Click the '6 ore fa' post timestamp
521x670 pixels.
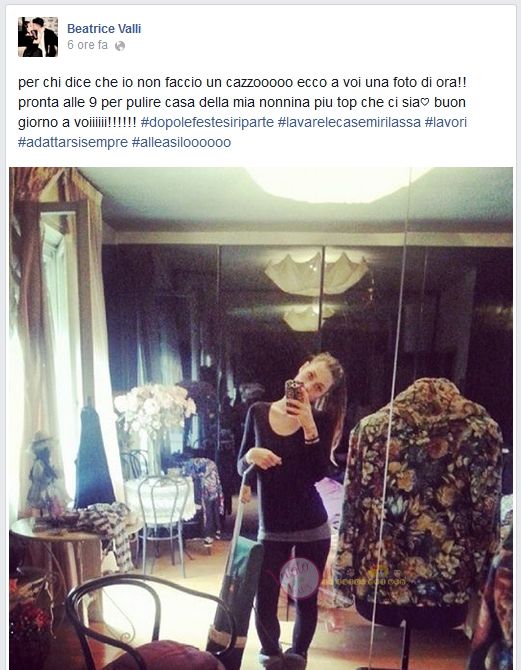point(88,45)
